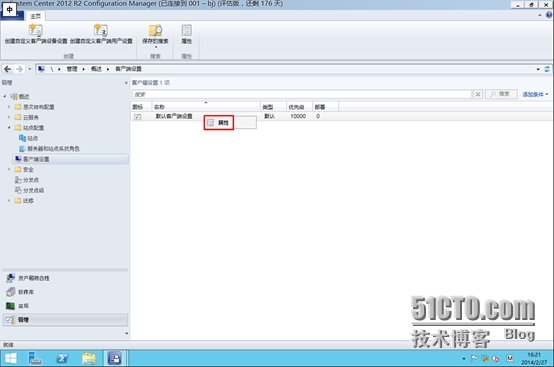The image size is (554, 367).
Task: Choose Properties (属性) in the context menu
Action: (230, 123)
